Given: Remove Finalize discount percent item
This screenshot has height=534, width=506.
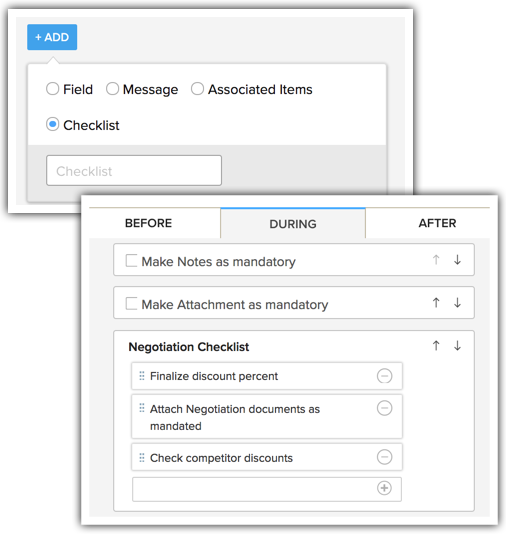Looking at the screenshot, I should (384, 376).
